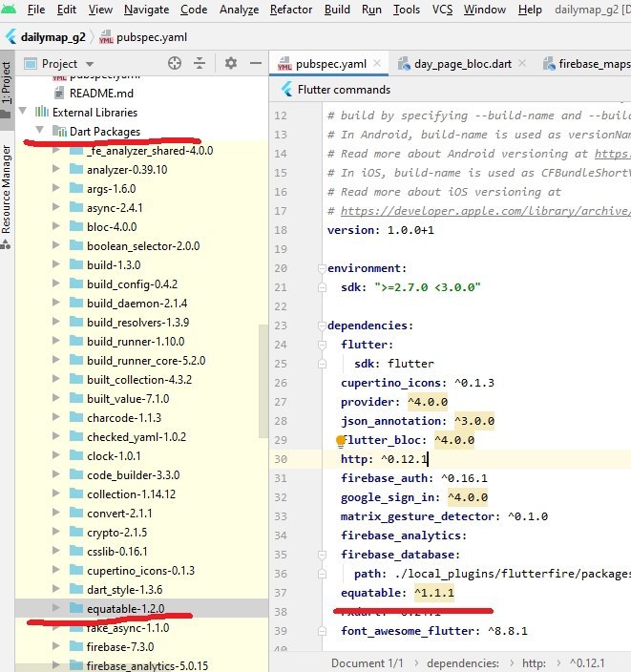Select built_value-7.1.0 package
Image resolution: width=631 pixels, height=672 pixels.
point(128,399)
